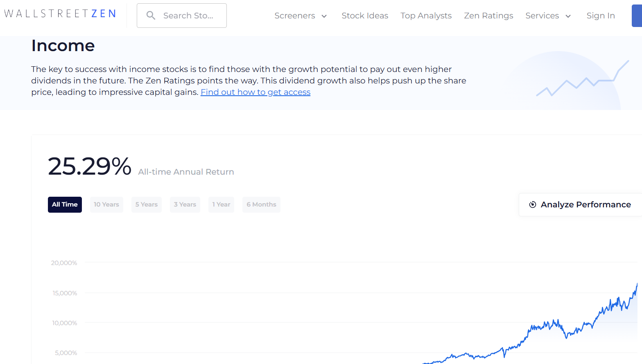Go to Stock Ideas

click(x=365, y=16)
